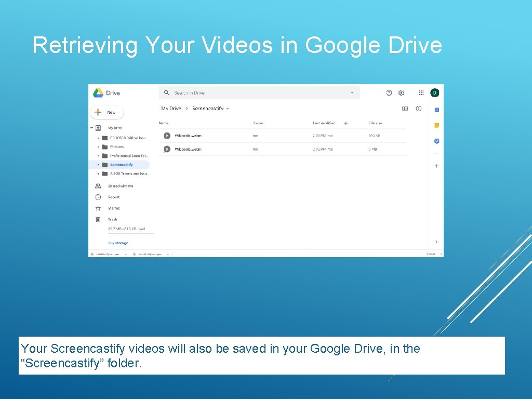The height and width of the screenshot is (399, 532).
Task: Click the Buy storage link
Action: (117, 243)
